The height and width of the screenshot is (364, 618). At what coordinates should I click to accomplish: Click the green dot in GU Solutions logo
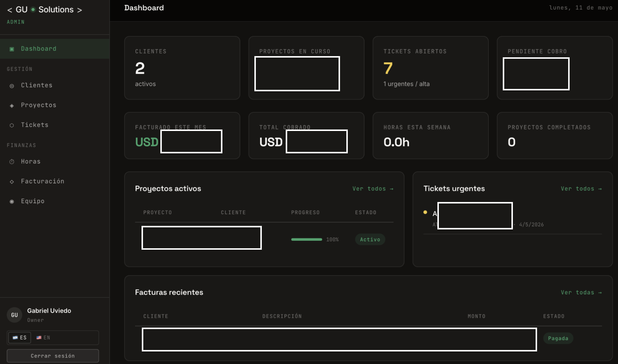pos(33,10)
